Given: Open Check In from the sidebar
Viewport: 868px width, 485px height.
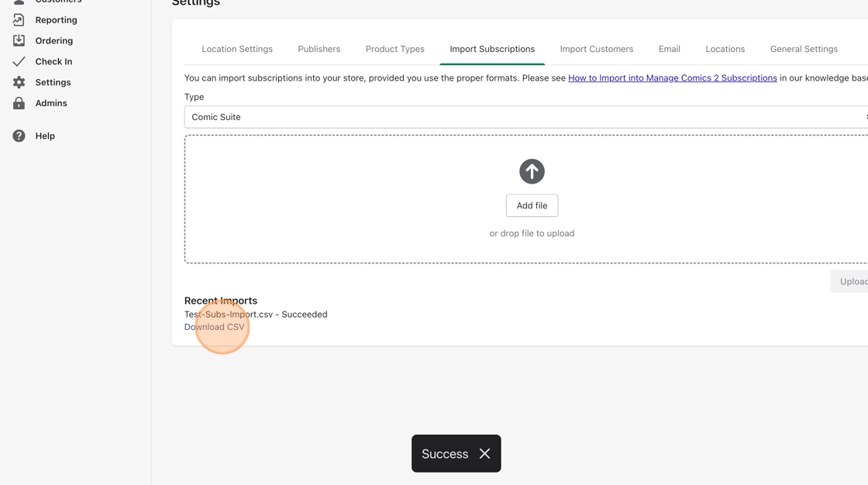Looking at the screenshot, I should coord(53,61).
